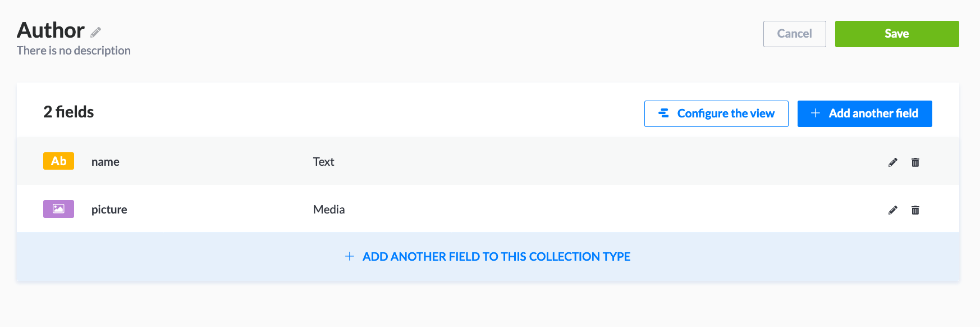The height and width of the screenshot is (327, 980).
Task: Cancel the changes
Action: 794,34
